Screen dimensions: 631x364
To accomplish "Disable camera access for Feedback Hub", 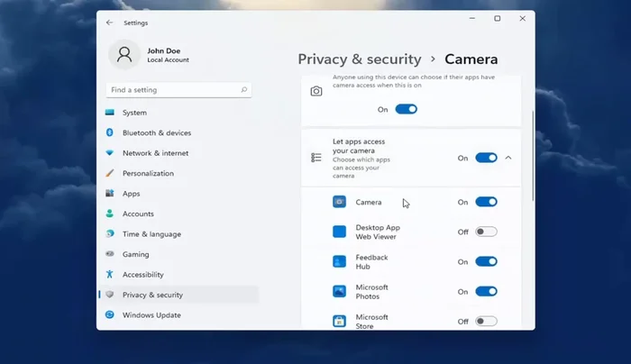I will 486,261.
